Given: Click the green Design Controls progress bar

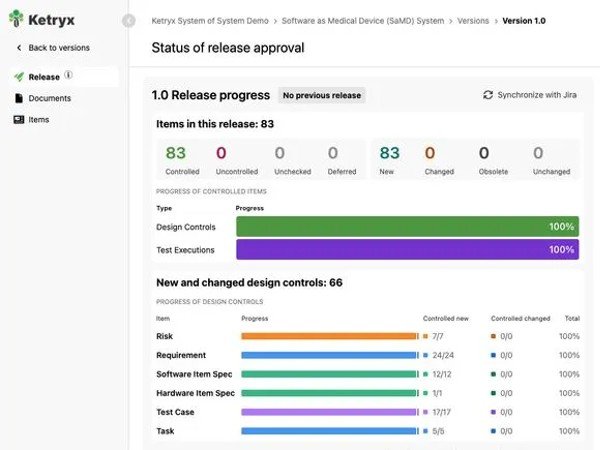Looking at the screenshot, I should (x=407, y=227).
